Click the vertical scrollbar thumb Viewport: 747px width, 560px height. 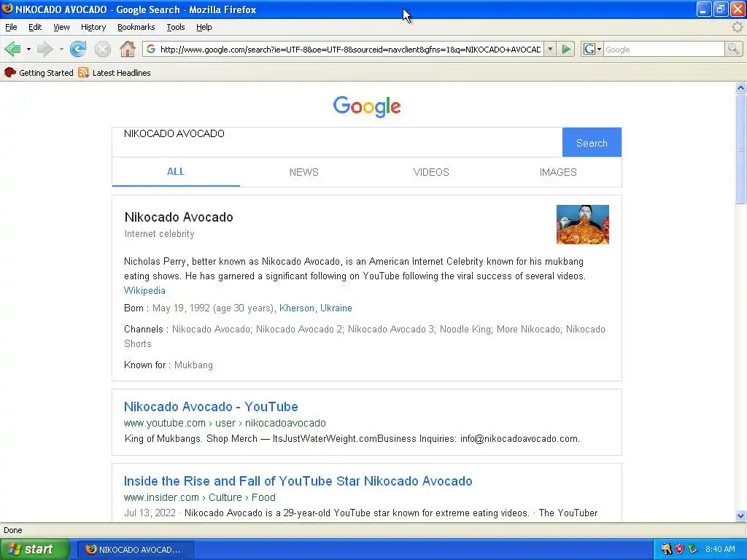[740, 149]
